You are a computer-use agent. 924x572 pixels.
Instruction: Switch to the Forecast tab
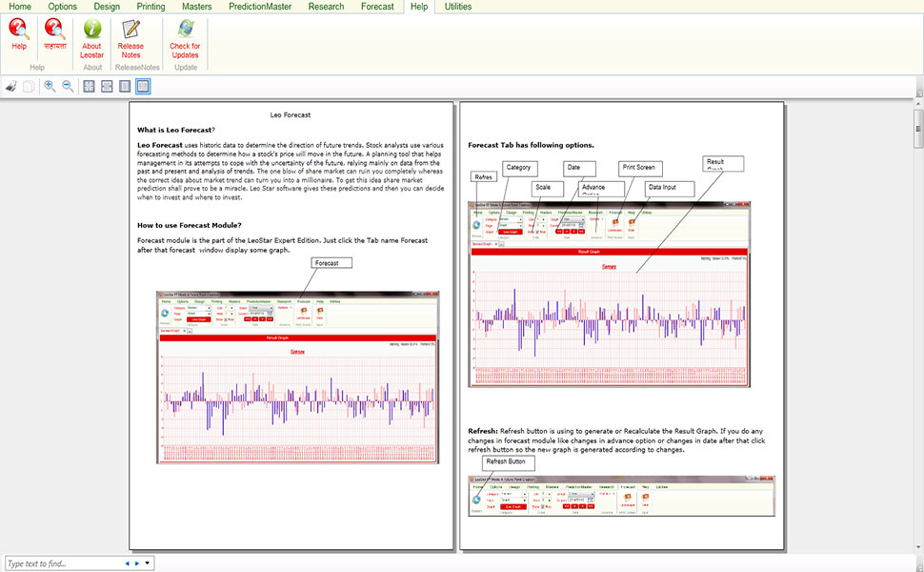(x=377, y=7)
